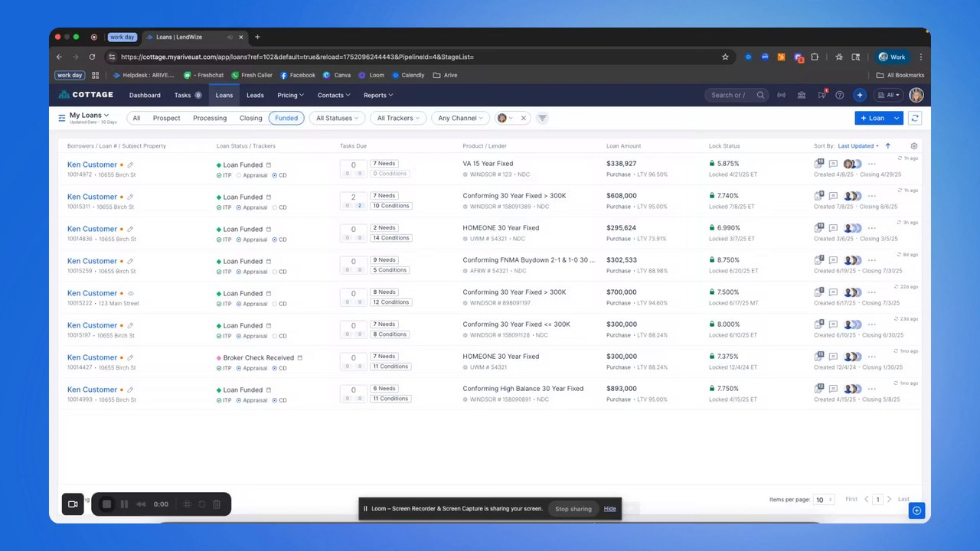Open documents icon for loan closing 4/29/25
The height and width of the screenshot is (551, 980).
tap(819, 164)
